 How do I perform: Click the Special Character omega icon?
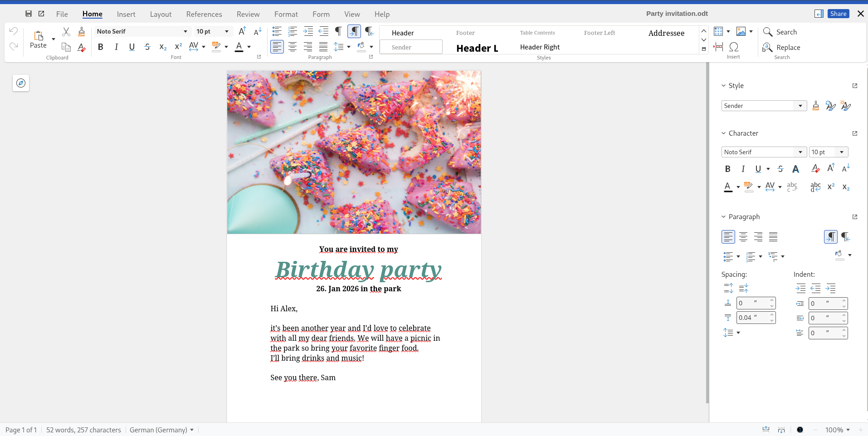coord(734,47)
